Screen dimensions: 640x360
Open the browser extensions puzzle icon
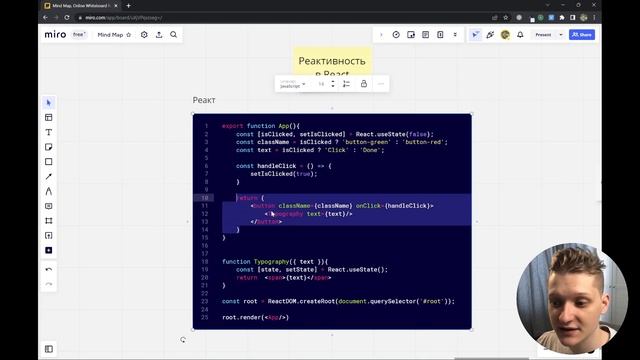(562, 18)
